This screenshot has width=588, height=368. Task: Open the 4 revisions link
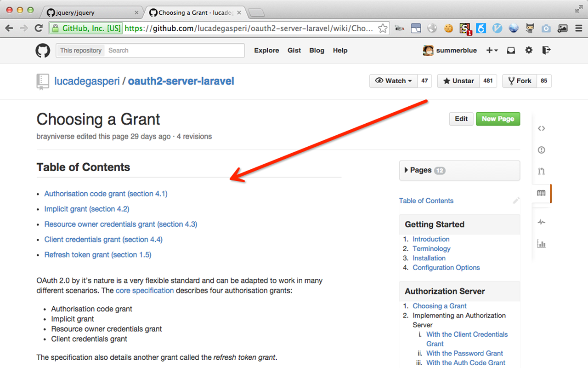coord(194,136)
